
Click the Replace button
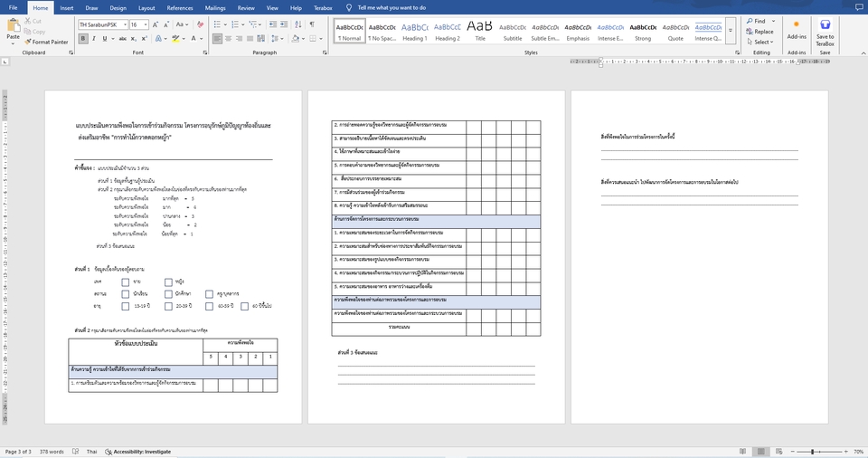[x=759, y=32]
